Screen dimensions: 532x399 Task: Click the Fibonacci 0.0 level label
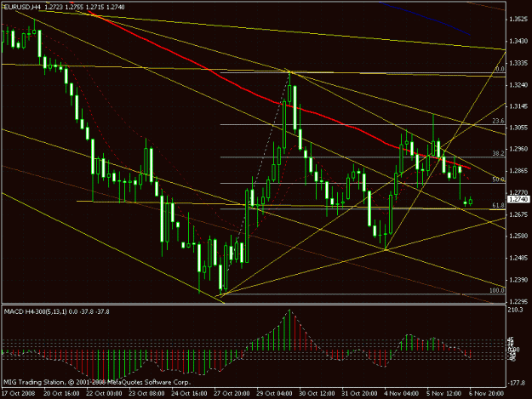click(x=500, y=69)
